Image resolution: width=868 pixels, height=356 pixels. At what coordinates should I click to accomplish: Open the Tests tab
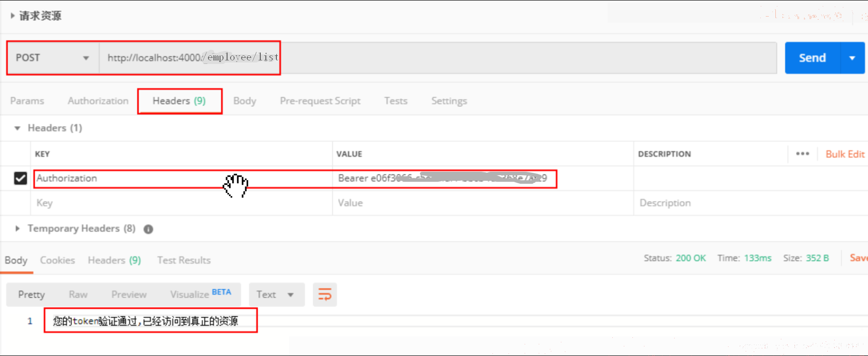396,101
